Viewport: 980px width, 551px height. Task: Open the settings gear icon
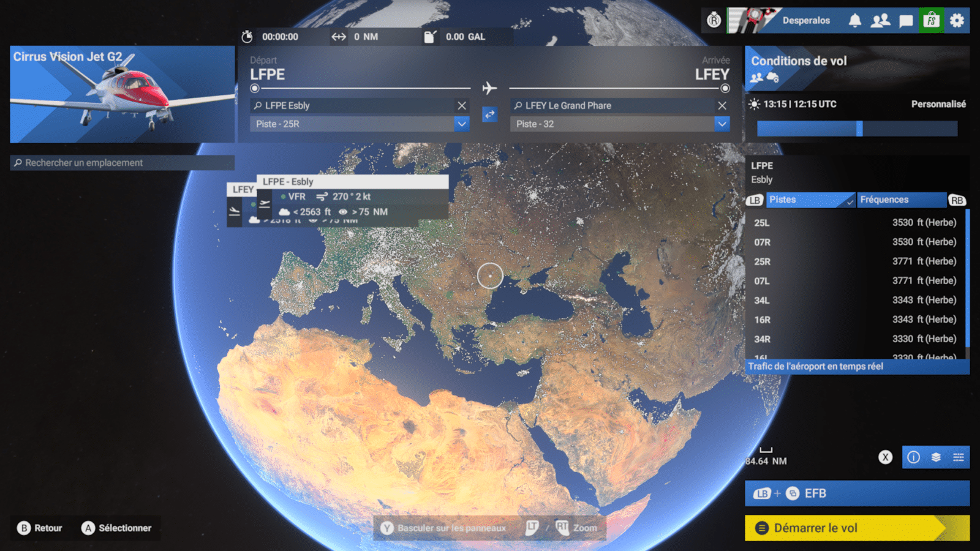point(957,21)
